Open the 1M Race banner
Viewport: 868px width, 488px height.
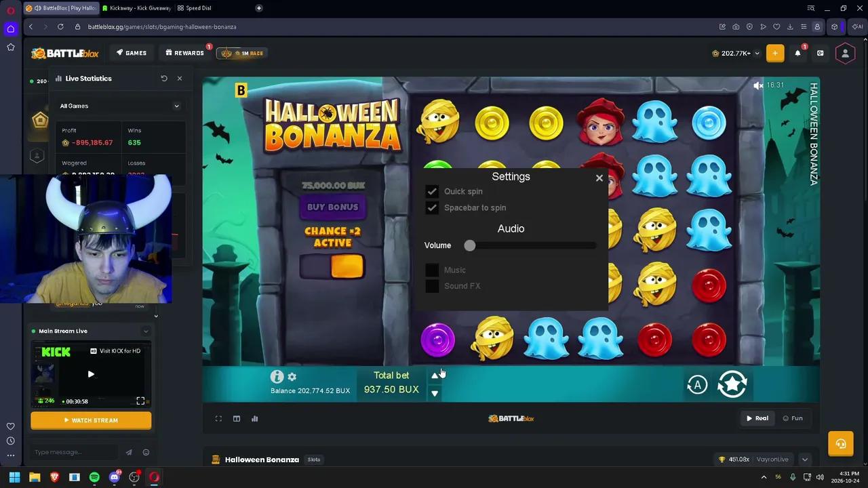click(x=242, y=53)
